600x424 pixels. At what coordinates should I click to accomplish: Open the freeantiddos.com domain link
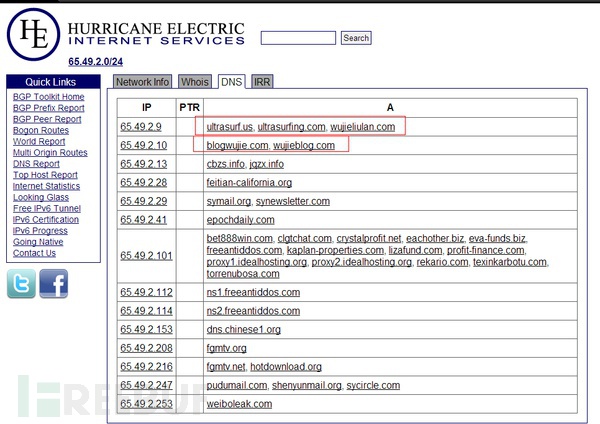point(244,250)
